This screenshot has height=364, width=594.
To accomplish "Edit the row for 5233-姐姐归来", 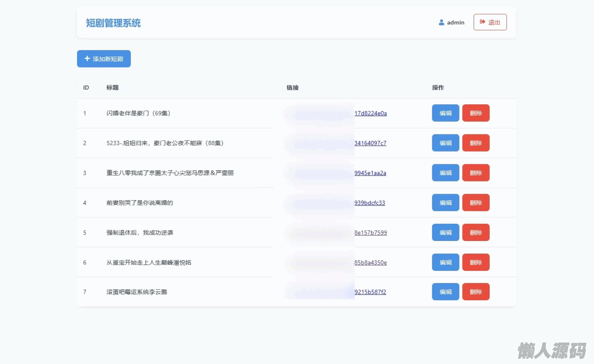I will (445, 143).
